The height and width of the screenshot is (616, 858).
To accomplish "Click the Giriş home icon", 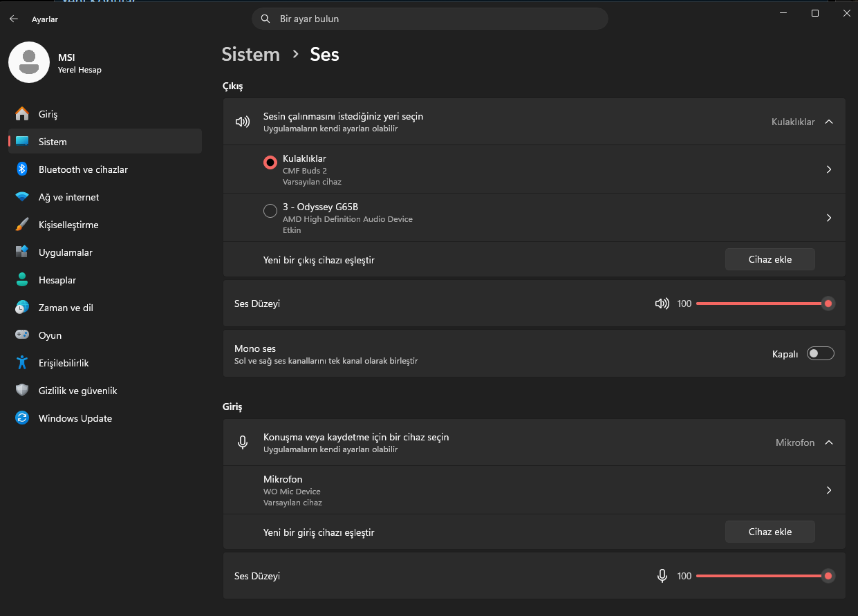I will 22,114.
